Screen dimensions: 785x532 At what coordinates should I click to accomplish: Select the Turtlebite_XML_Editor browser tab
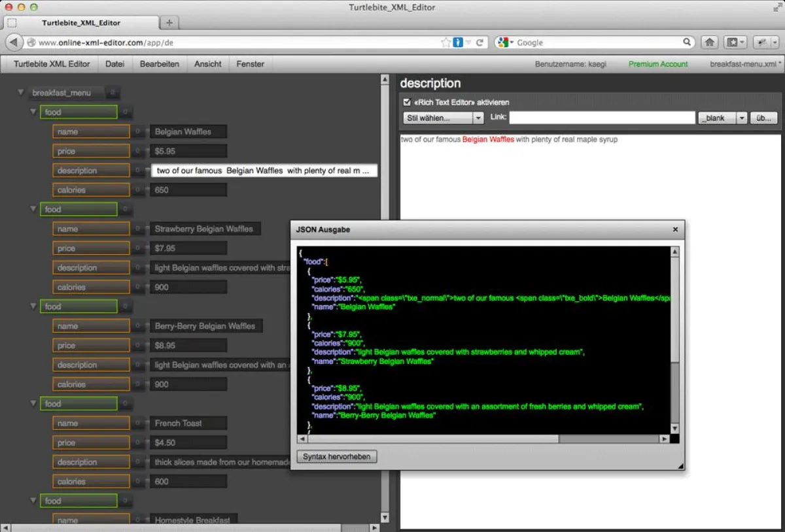(82, 22)
